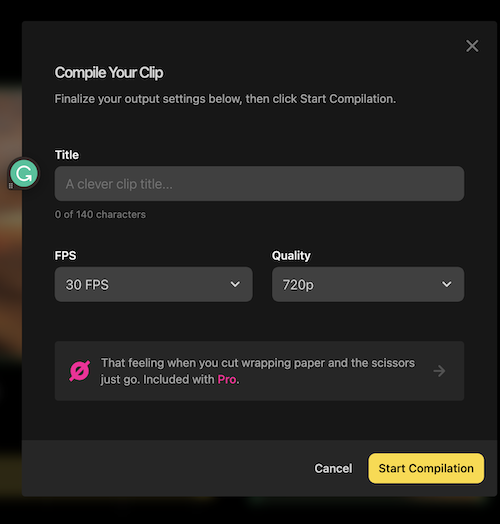The width and height of the screenshot is (500, 524).
Task: Click the FPS dropdown chevron arrow
Action: click(235, 284)
